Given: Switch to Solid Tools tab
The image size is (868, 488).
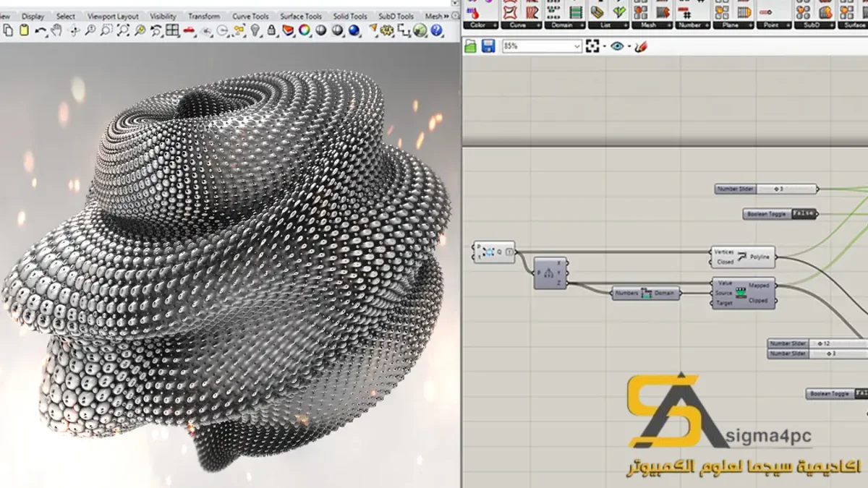Looking at the screenshot, I should point(350,16).
